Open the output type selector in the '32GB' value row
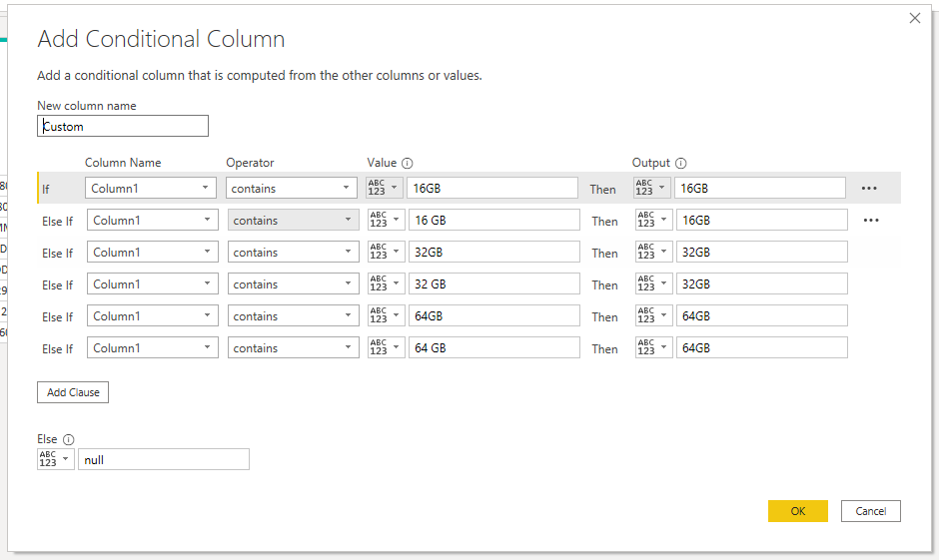Screen dimensions: 939x560 [x=654, y=252]
